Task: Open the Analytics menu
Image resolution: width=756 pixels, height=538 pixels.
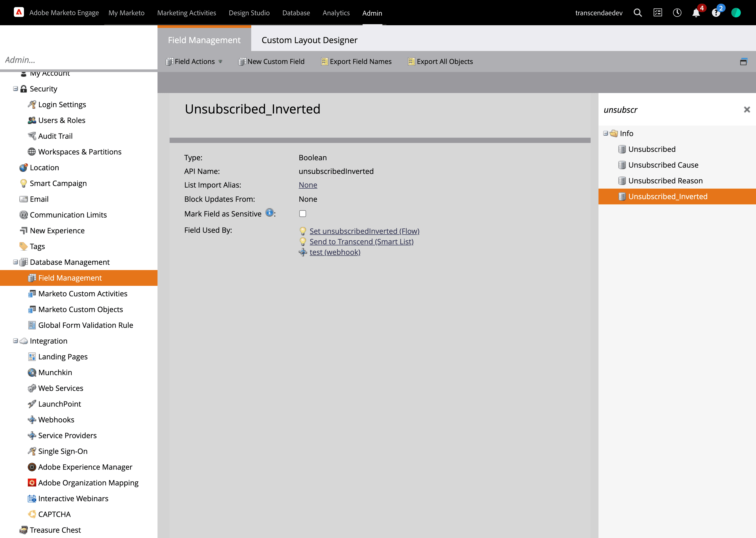Action: point(336,13)
